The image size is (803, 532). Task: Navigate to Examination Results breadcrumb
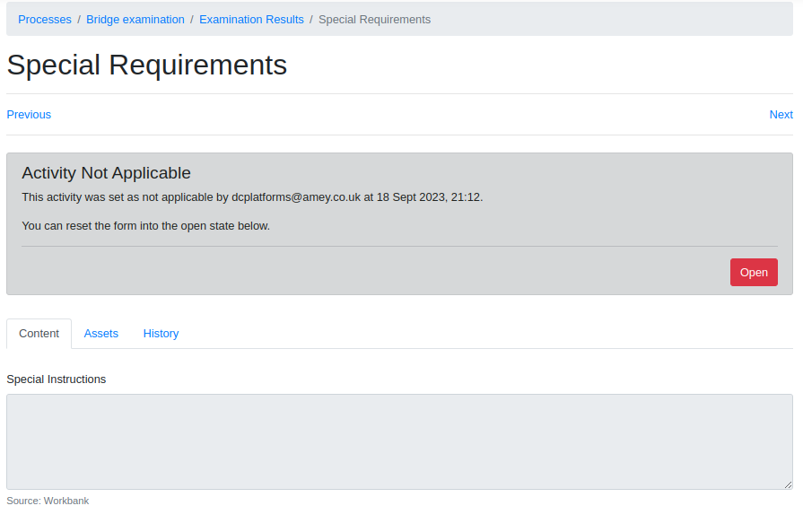pos(251,19)
